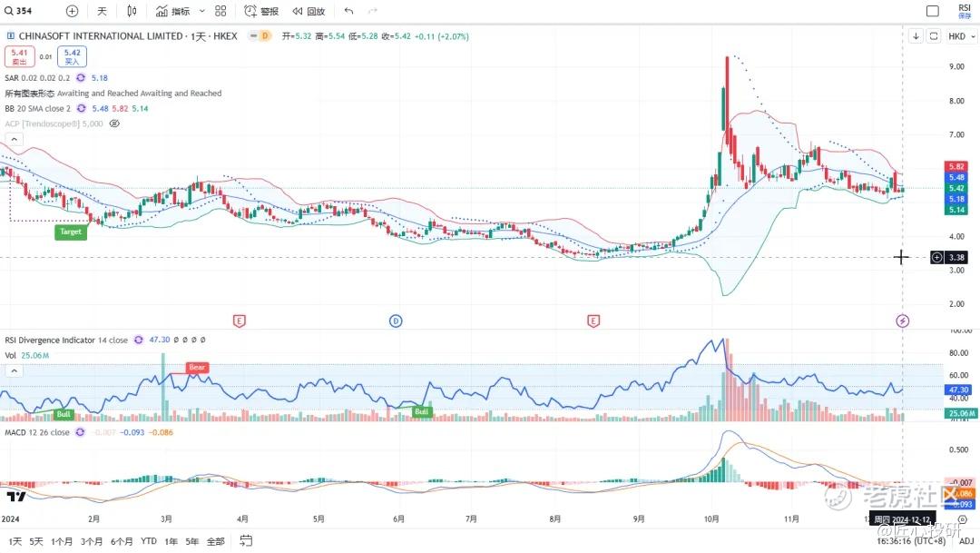Select the BB 20 SMA close 2 legend
Image resolution: width=980 pixels, height=553 pixels.
pos(37,108)
